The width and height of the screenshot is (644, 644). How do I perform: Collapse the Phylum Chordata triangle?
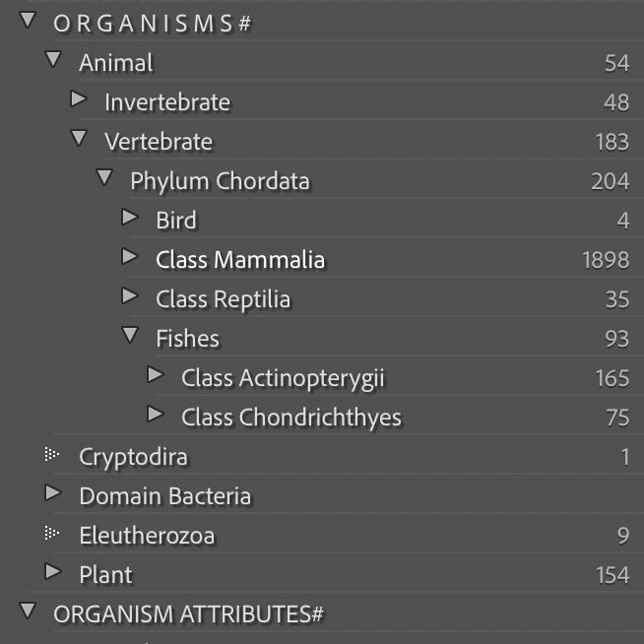click(x=104, y=178)
